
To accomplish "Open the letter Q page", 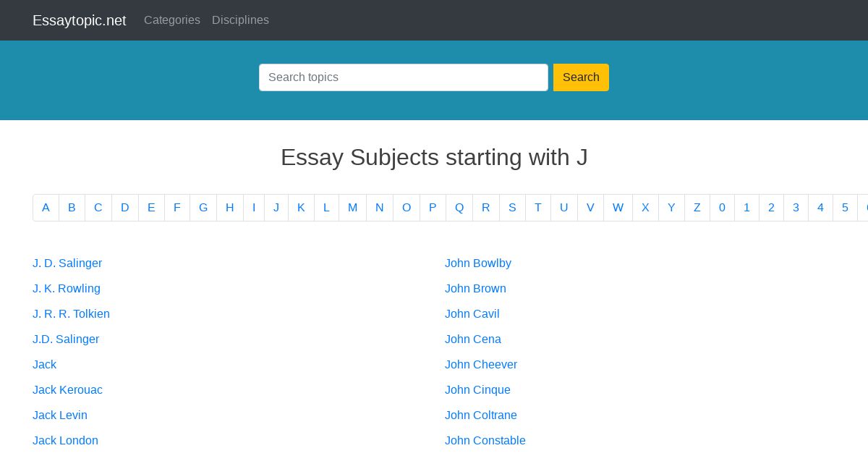I will pyautogui.click(x=459, y=208).
